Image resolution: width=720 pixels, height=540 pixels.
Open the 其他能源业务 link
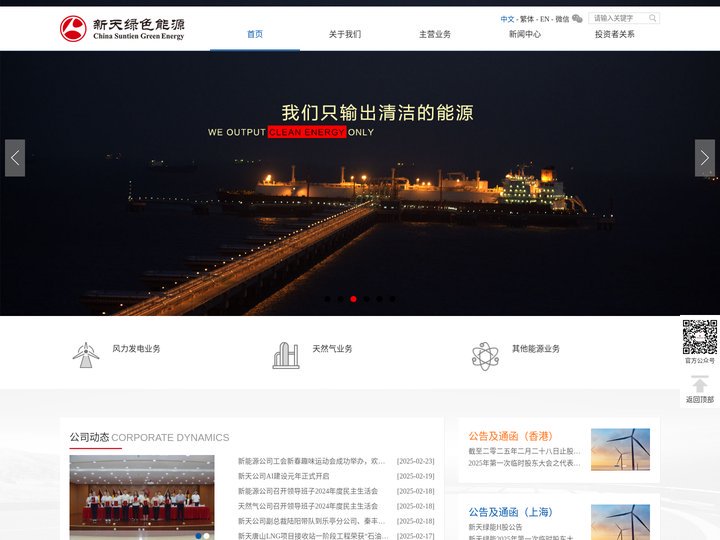point(536,349)
